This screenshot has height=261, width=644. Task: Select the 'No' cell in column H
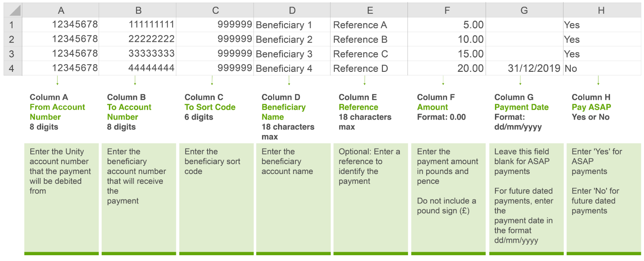(602, 69)
